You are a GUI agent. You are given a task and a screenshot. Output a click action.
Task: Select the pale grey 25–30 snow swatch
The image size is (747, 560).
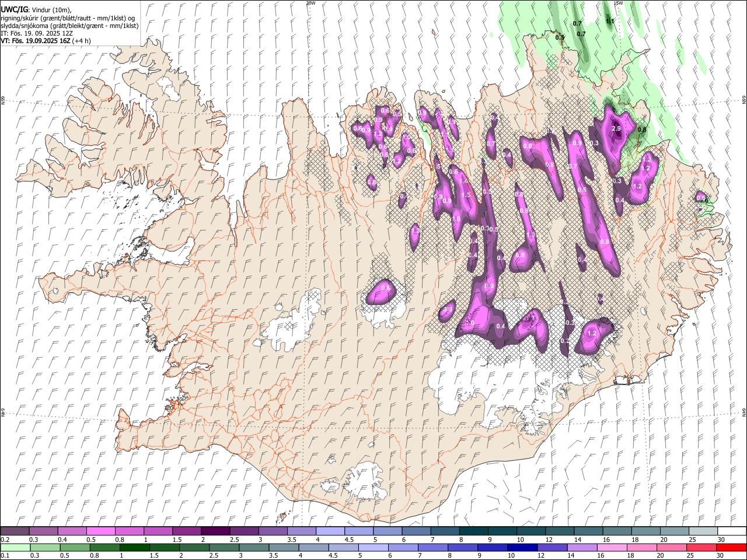click(703, 531)
